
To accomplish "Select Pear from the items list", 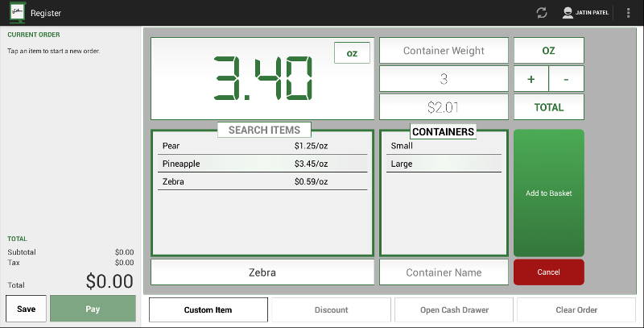I will (x=262, y=146).
